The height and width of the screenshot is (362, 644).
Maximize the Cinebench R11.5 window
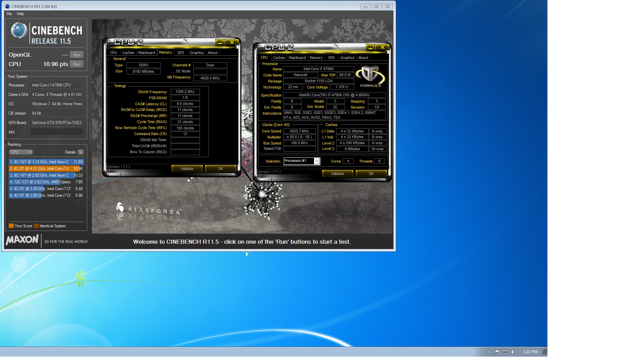point(376,6)
